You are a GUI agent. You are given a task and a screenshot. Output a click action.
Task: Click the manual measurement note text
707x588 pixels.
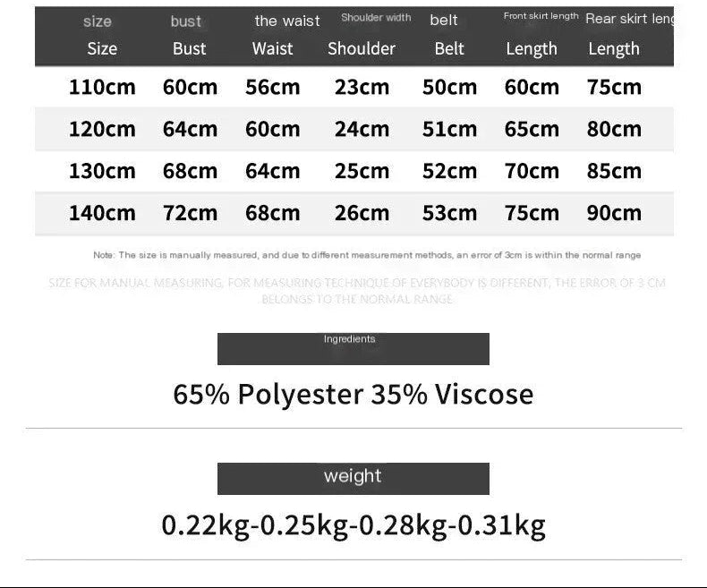pyautogui.click(x=367, y=255)
